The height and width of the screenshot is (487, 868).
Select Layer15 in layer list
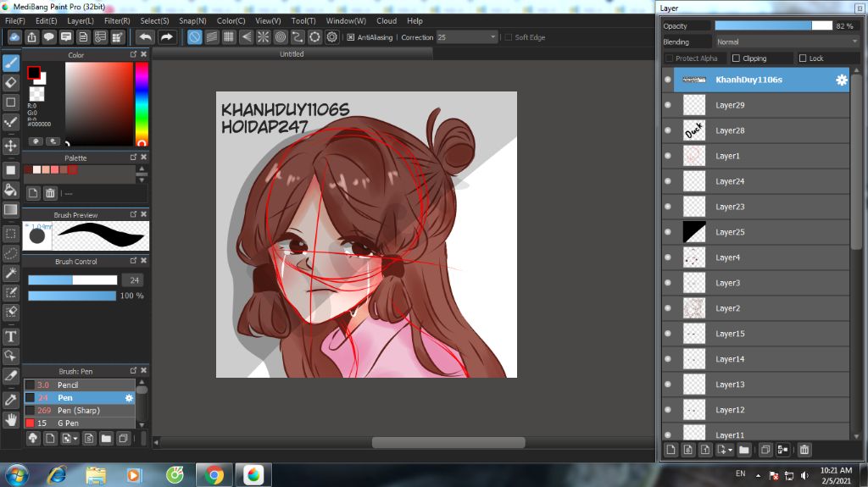[x=755, y=334]
